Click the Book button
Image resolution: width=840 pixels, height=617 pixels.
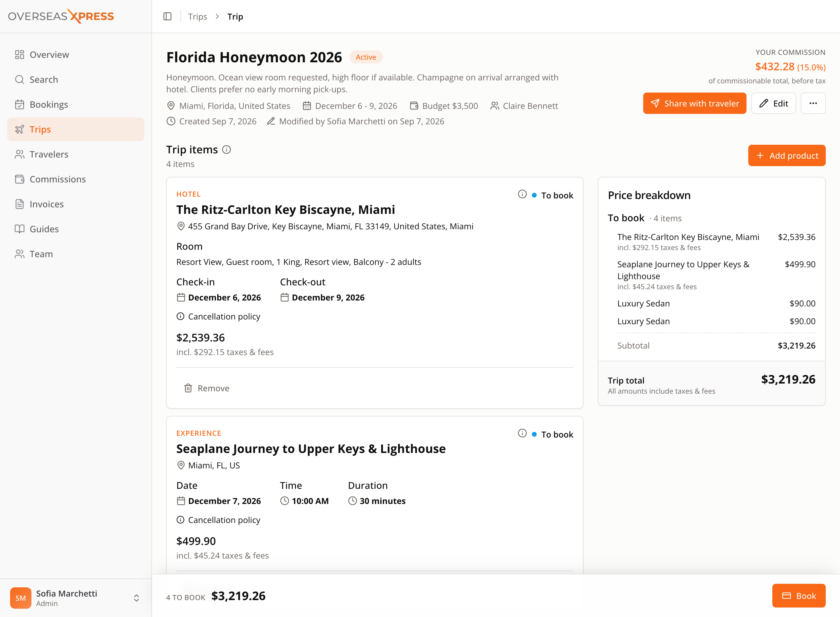[799, 596]
